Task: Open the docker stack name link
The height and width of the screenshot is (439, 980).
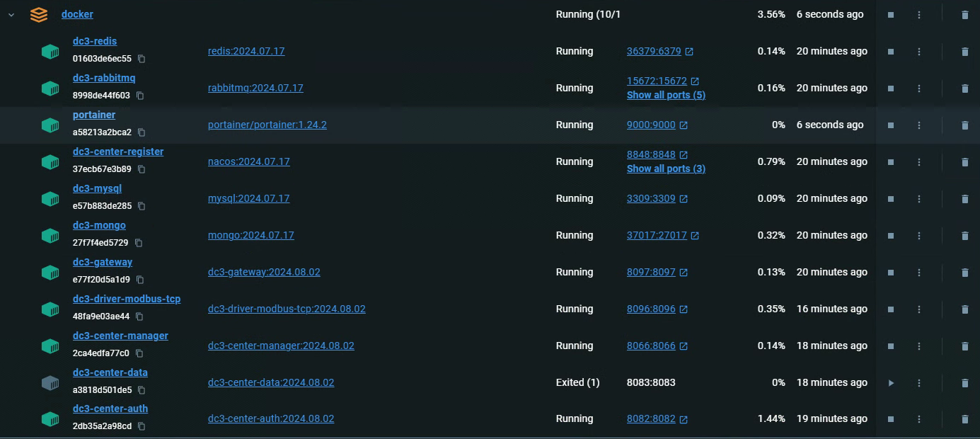Action: pyautogui.click(x=77, y=14)
